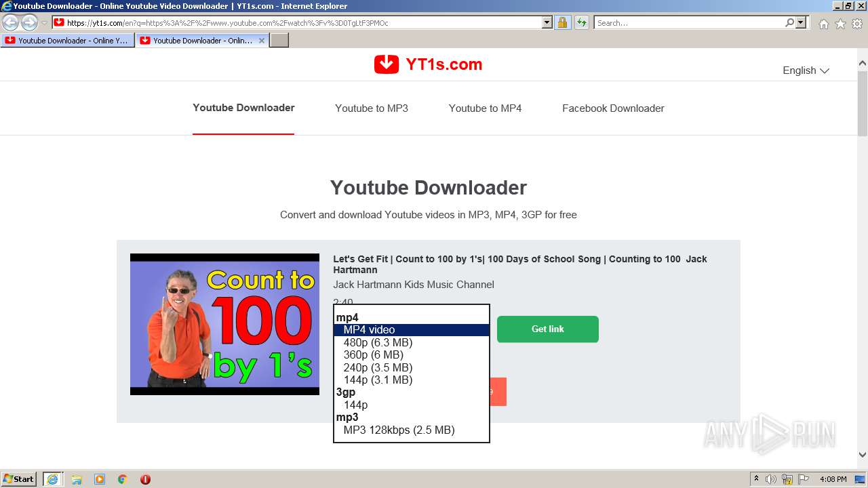868x488 pixels.
Task: Expand the address bar history dropdown
Action: [x=547, y=22]
